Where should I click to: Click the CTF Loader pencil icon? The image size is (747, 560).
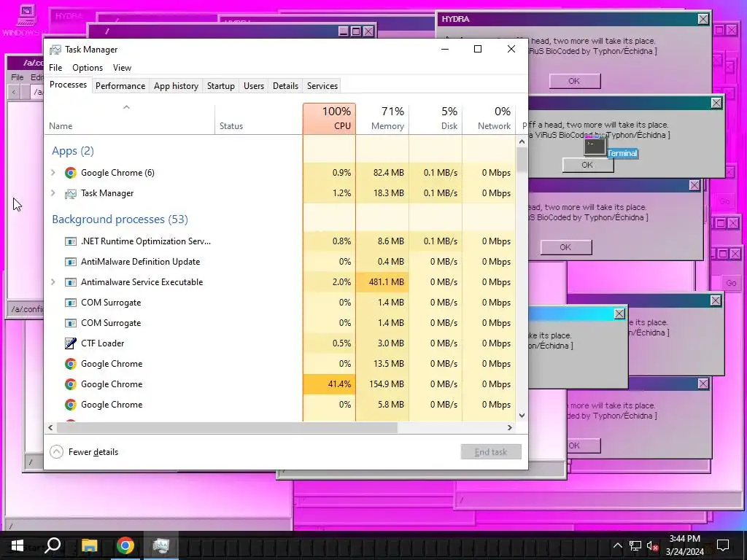[x=71, y=343]
